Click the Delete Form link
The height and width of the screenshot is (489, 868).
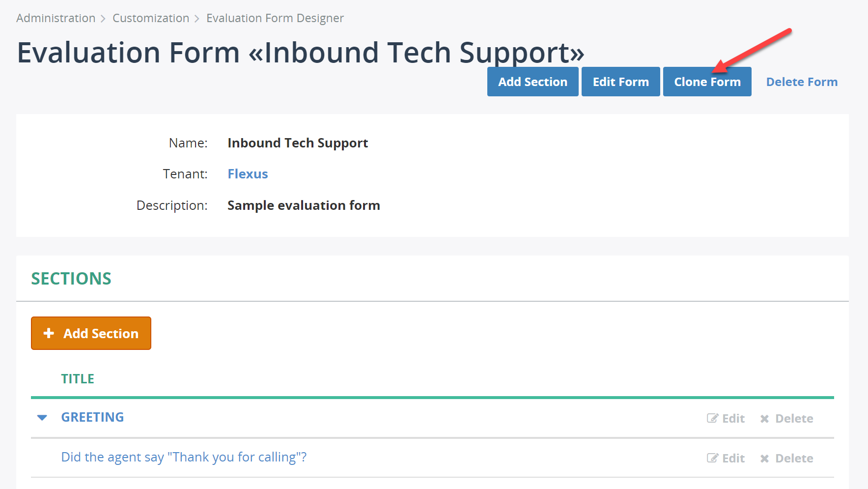coord(802,82)
